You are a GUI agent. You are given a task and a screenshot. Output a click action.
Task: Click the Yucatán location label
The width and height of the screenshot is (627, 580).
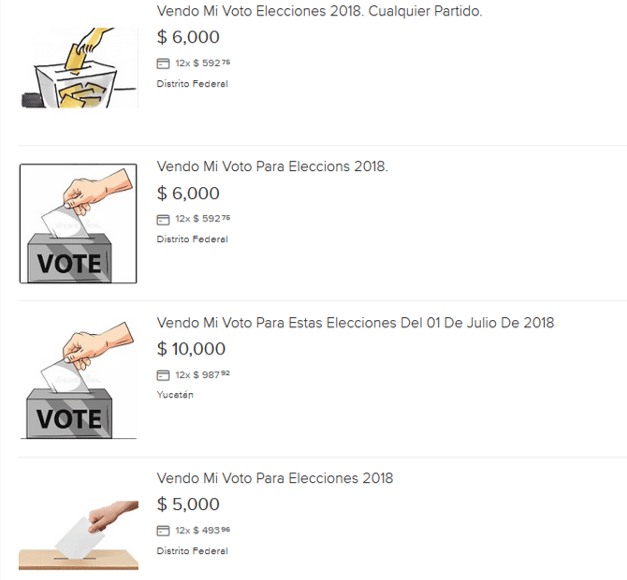pyautogui.click(x=175, y=395)
